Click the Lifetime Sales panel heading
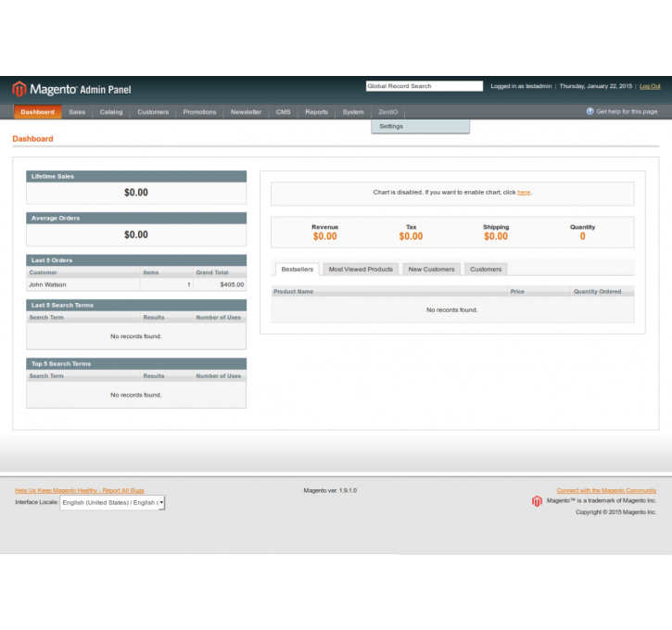Viewport: 672px width, 630px height. pyautogui.click(x=136, y=176)
